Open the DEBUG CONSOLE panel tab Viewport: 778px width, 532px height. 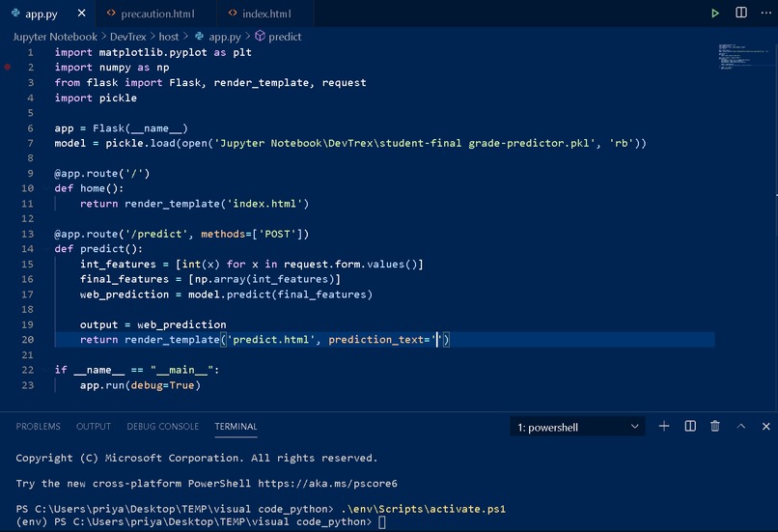tap(163, 427)
